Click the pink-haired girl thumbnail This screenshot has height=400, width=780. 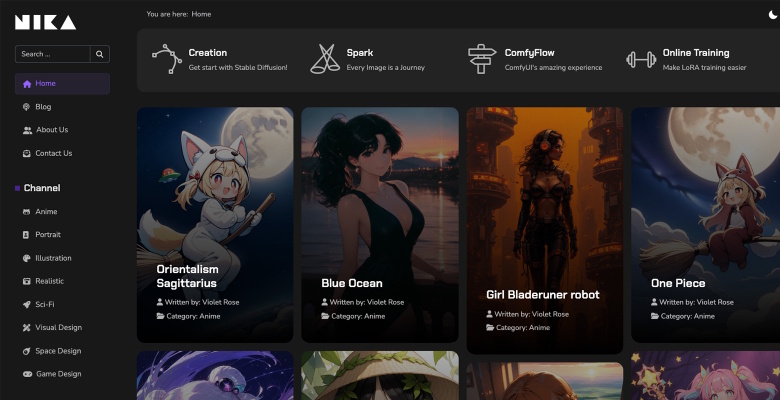tap(705, 376)
